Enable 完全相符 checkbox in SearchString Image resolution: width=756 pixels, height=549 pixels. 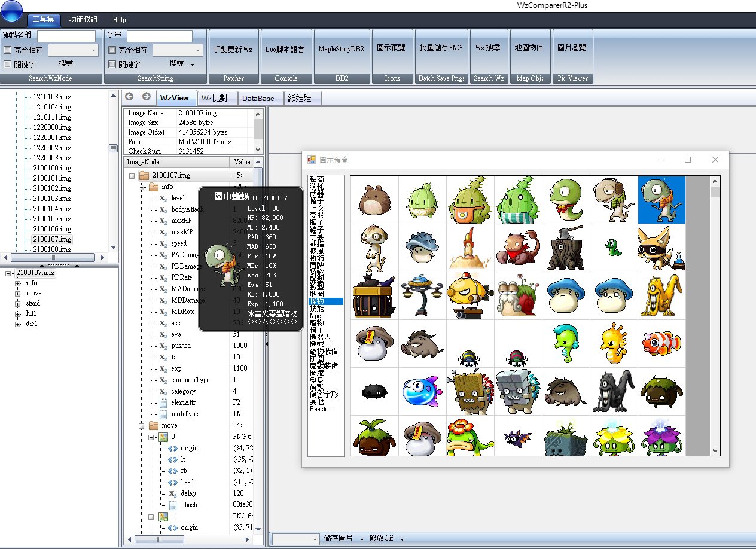click(x=112, y=50)
